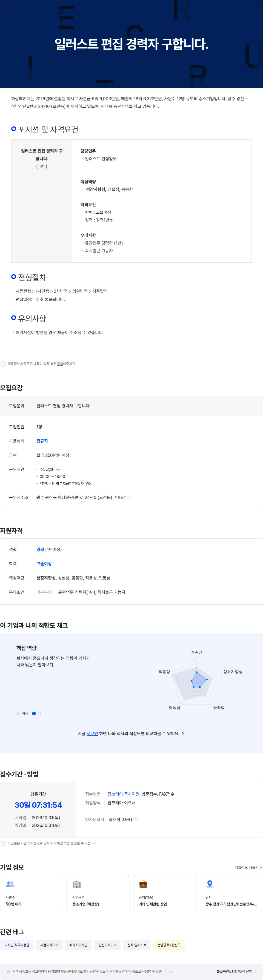Click the 로그인 link in the fit-check section
The height and width of the screenshot is (980, 263).
pyautogui.click(x=92, y=733)
